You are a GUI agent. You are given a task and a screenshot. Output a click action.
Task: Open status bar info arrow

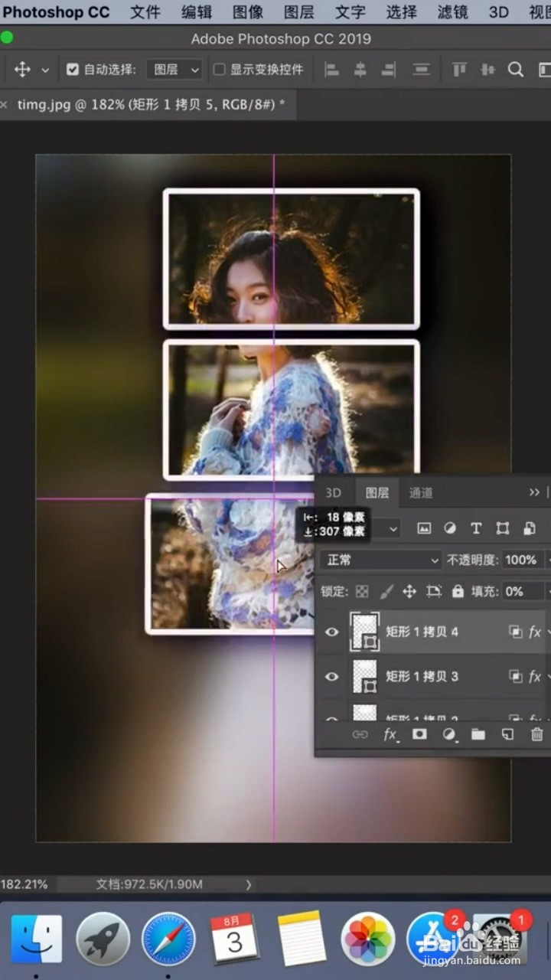249,884
